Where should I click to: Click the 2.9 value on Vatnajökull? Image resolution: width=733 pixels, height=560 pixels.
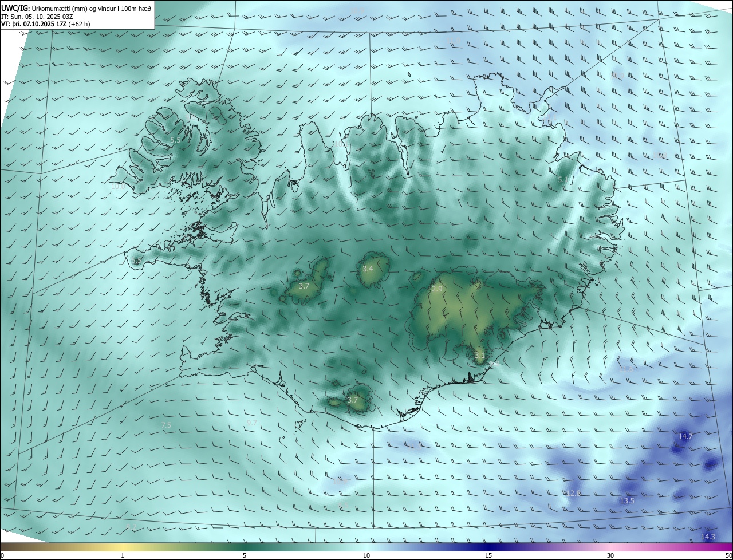click(x=437, y=289)
